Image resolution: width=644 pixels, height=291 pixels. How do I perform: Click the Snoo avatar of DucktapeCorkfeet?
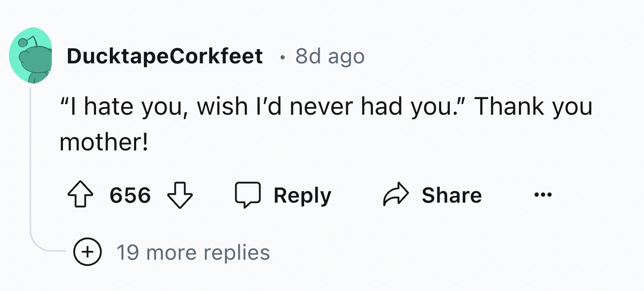tap(30, 55)
